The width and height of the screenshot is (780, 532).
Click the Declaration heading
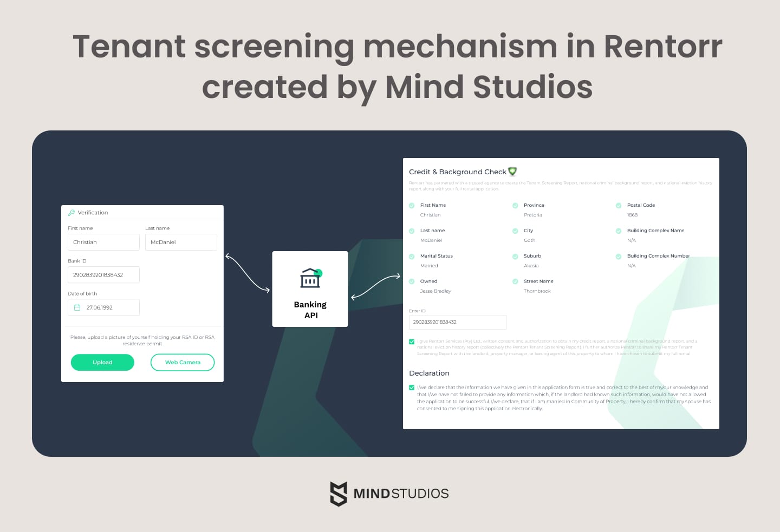(429, 373)
